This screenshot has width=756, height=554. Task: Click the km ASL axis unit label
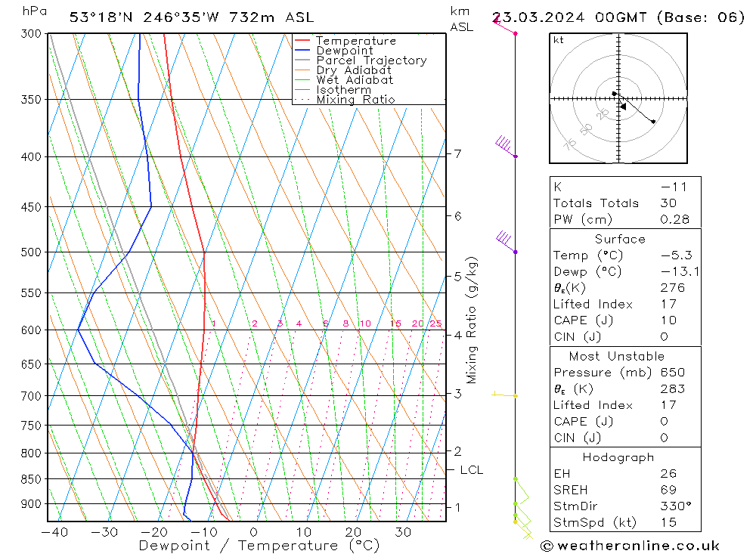tap(461, 20)
